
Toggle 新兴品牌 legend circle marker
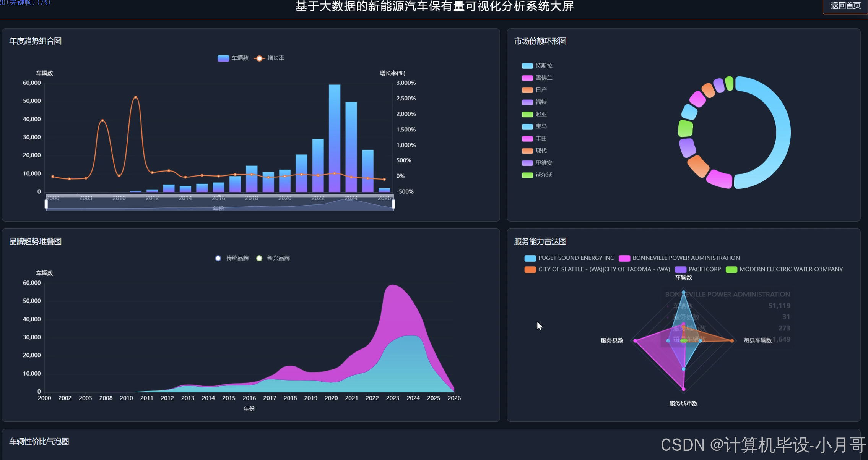click(259, 258)
